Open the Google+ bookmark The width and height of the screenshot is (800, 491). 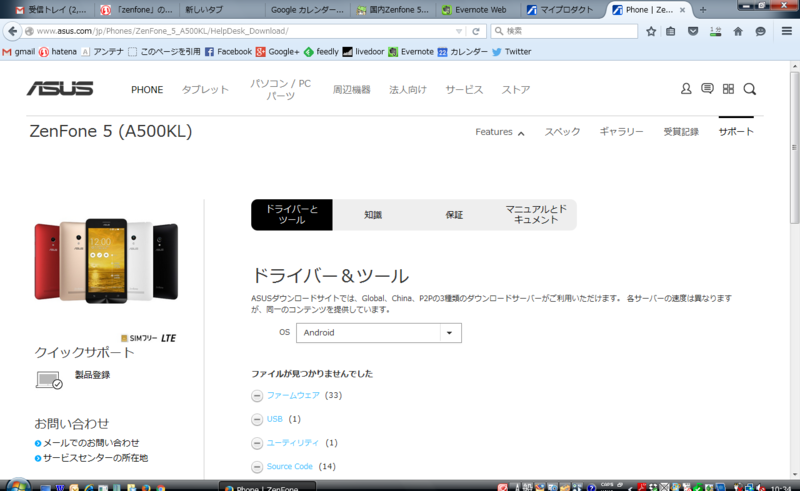point(278,52)
